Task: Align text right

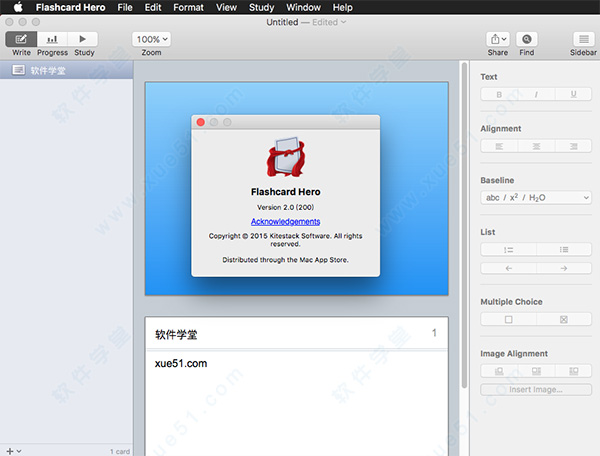Action: [573, 147]
